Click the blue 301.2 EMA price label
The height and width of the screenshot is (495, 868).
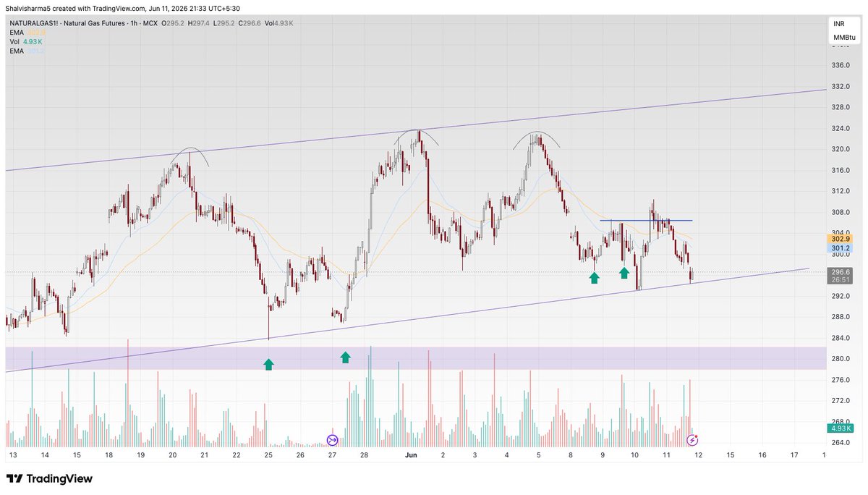pos(840,247)
